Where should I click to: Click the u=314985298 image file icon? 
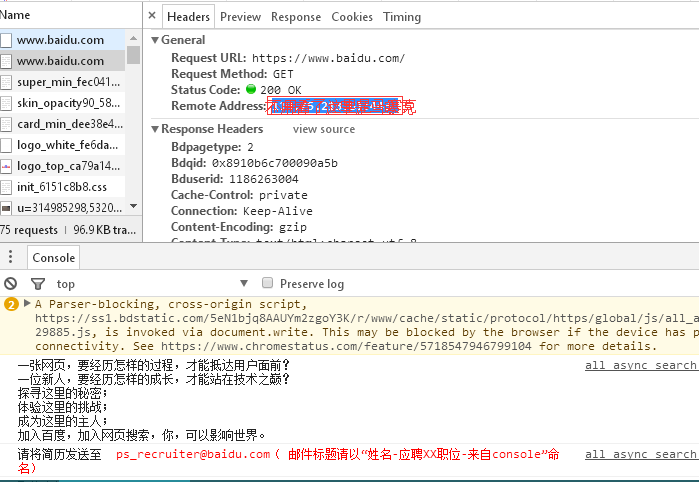pos(6,208)
